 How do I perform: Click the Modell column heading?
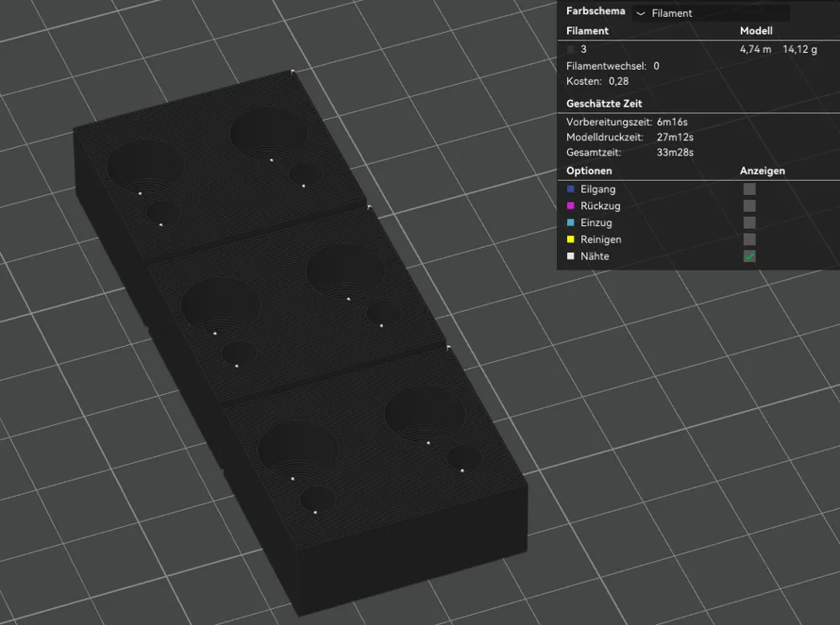756,30
